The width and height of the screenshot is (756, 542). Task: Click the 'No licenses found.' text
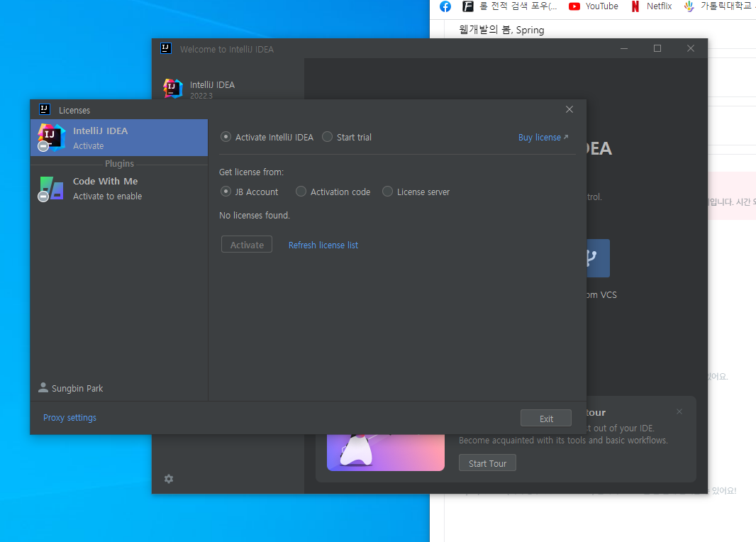click(x=255, y=215)
